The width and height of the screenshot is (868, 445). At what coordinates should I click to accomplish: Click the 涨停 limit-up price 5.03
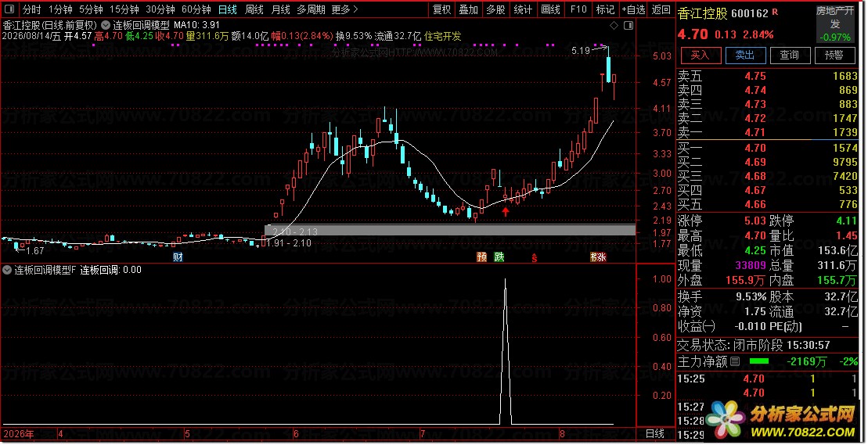coord(755,221)
